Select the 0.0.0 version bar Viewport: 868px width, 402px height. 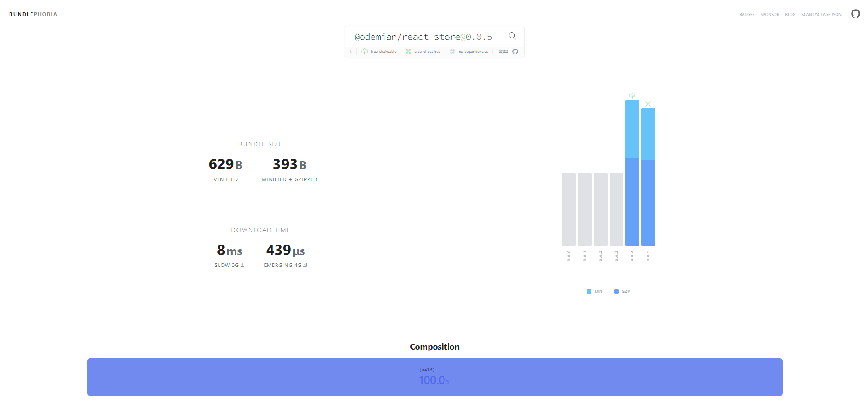[569, 209]
